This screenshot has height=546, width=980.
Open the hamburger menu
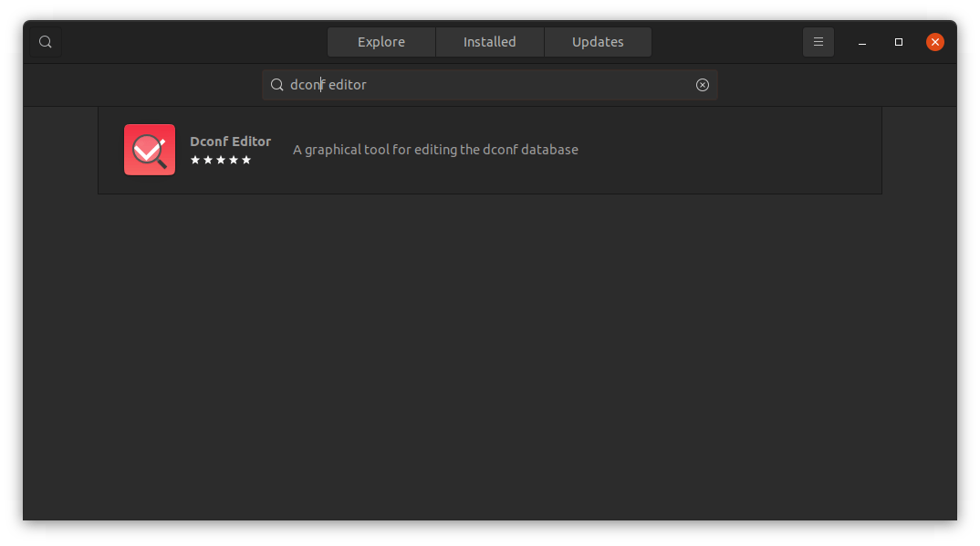(x=818, y=42)
